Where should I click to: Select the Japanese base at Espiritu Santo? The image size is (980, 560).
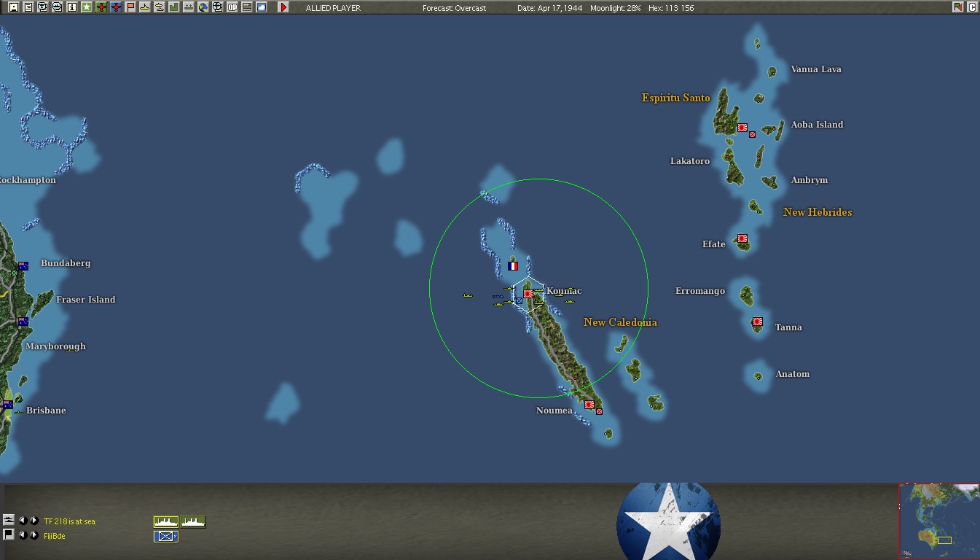742,128
